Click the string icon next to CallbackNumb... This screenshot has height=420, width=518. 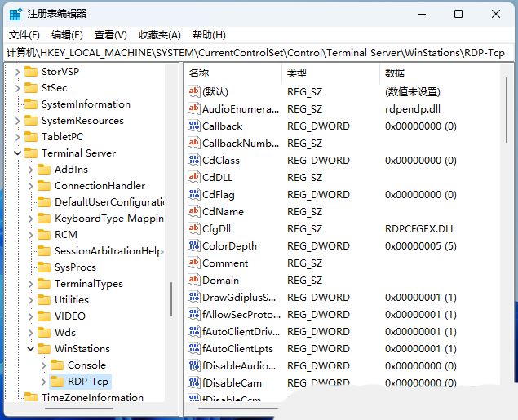point(194,143)
